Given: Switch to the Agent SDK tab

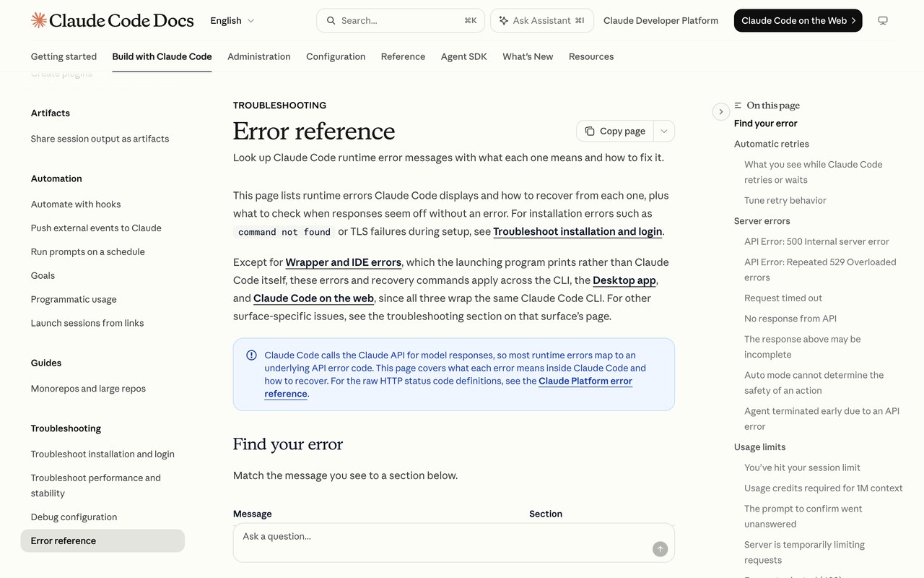Looking at the screenshot, I should click(x=464, y=56).
